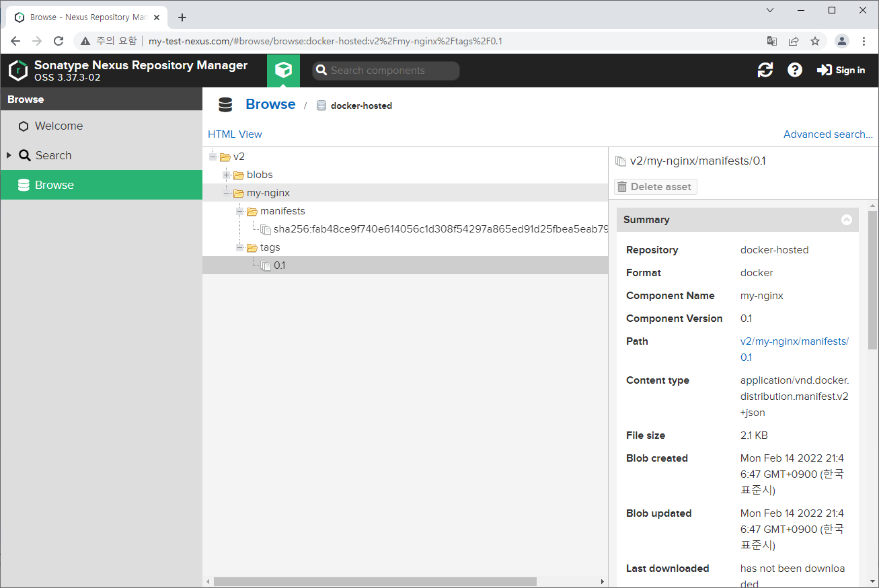
Task: Open the Help question mark icon
Action: click(x=795, y=70)
